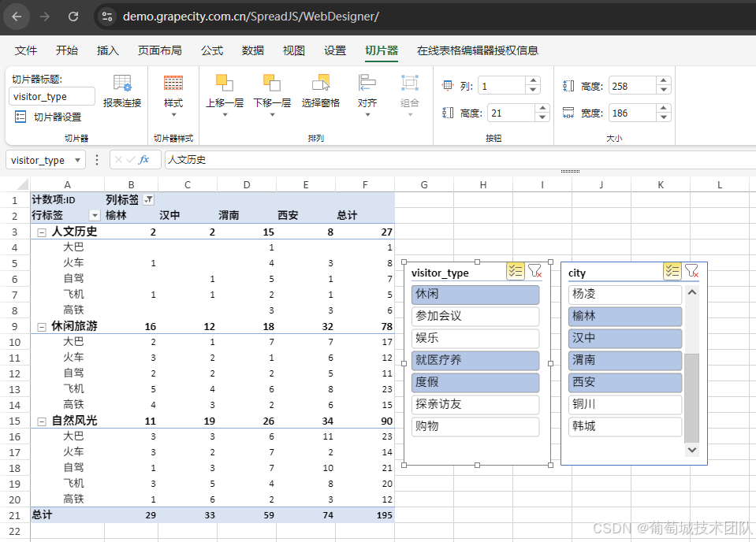Select 汉中 in the city slicer
The height and width of the screenshot is (542, 756).
[x=625, y=338]
